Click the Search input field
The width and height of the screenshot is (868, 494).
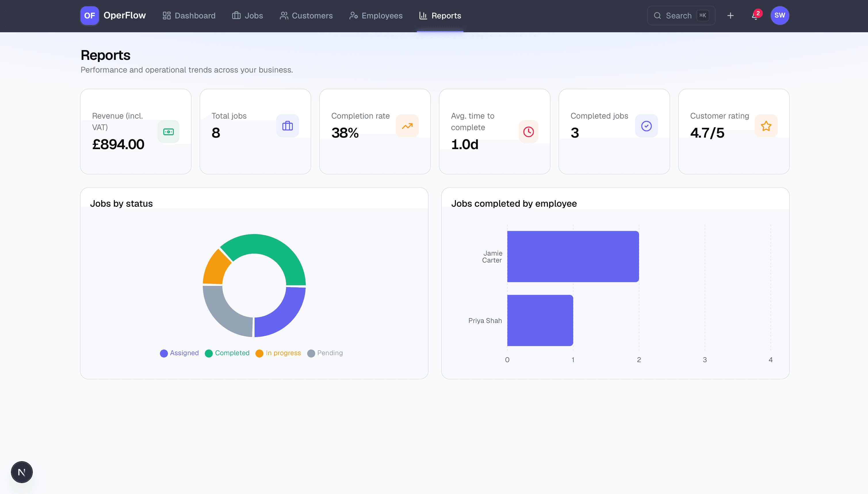pyautogui.click(x=681, y=16)
